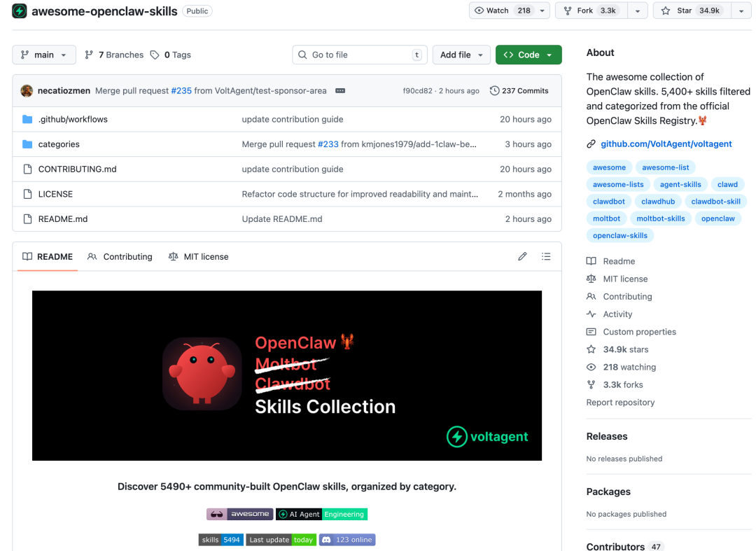Screen dimensions: 756x551
Task: Open github.com/VoltAgent/voltagent link
Action: (666, 144)
